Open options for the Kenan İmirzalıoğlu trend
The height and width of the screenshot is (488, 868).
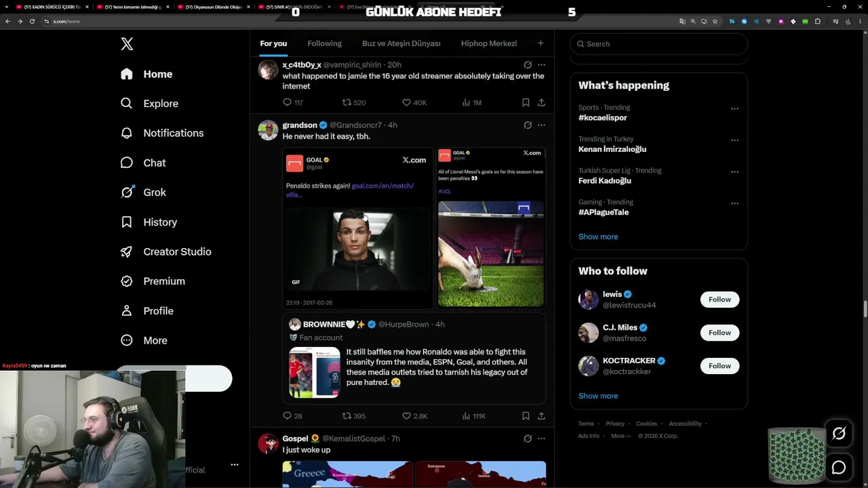(x=734, y=140)
